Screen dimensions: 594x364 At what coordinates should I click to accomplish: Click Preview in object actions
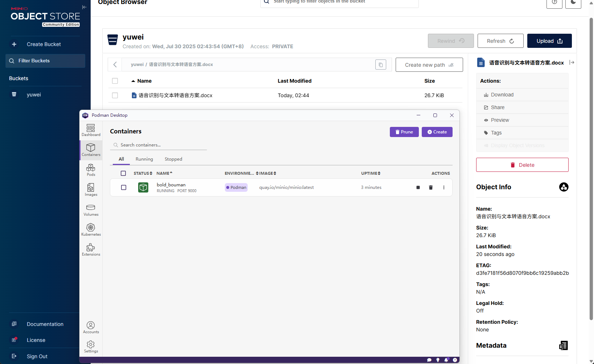click(522, 120)
